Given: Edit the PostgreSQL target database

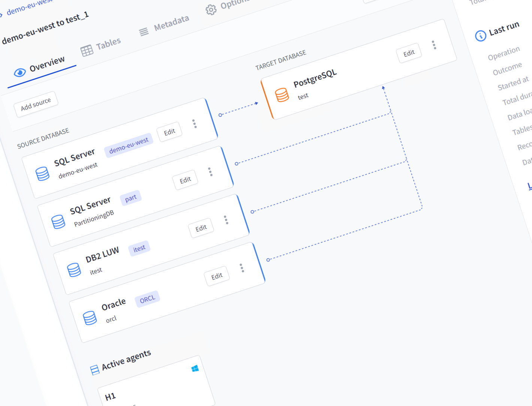Looking at the screenshot, I should 409,53.
